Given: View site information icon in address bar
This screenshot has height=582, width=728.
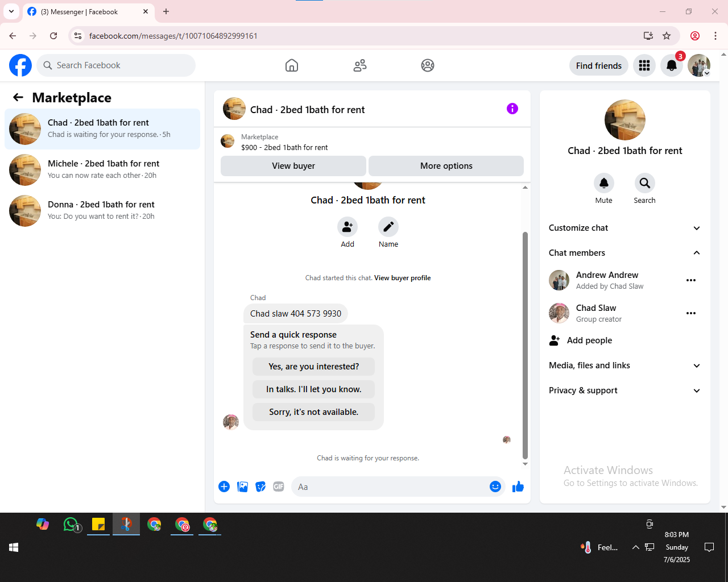Looking at the screenshot, I should coord(78,36).
